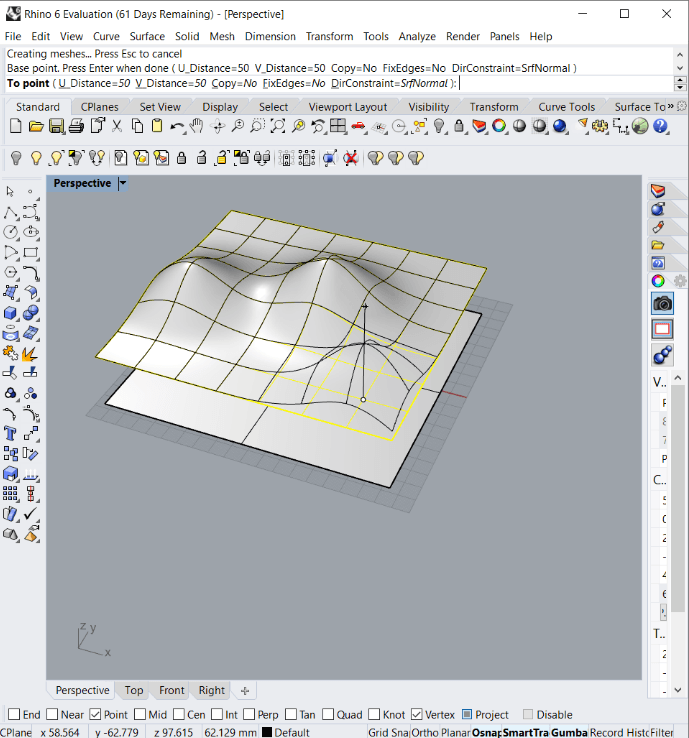Viewport: 689px width, 738px height.
Task: Toggle the Gumball status bar button
Action: [x=569, y=733]
